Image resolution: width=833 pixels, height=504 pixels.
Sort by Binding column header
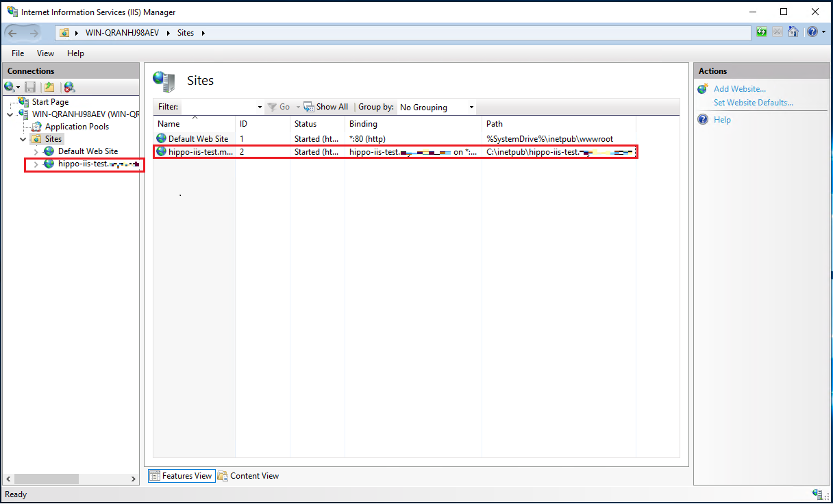414,124
